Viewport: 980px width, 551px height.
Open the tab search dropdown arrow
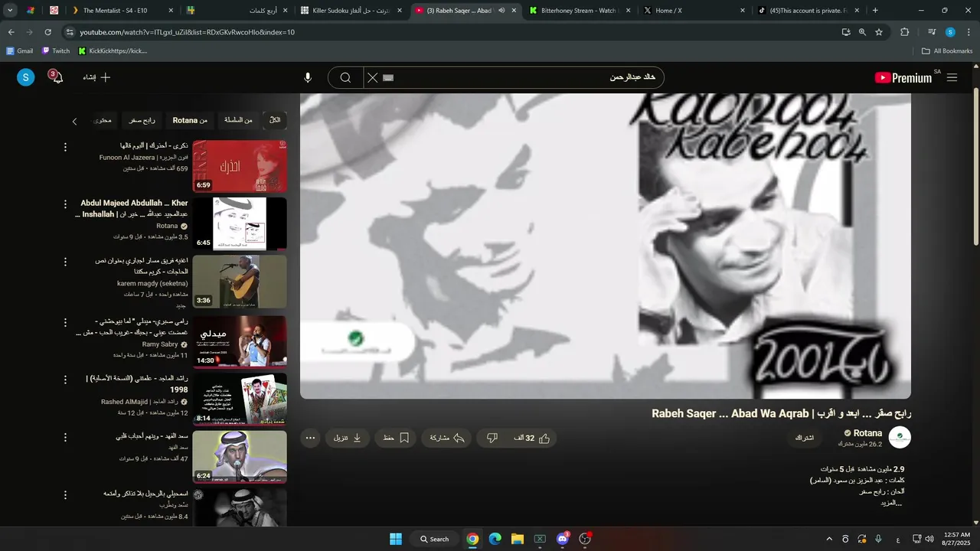click(x=10, y=11)
